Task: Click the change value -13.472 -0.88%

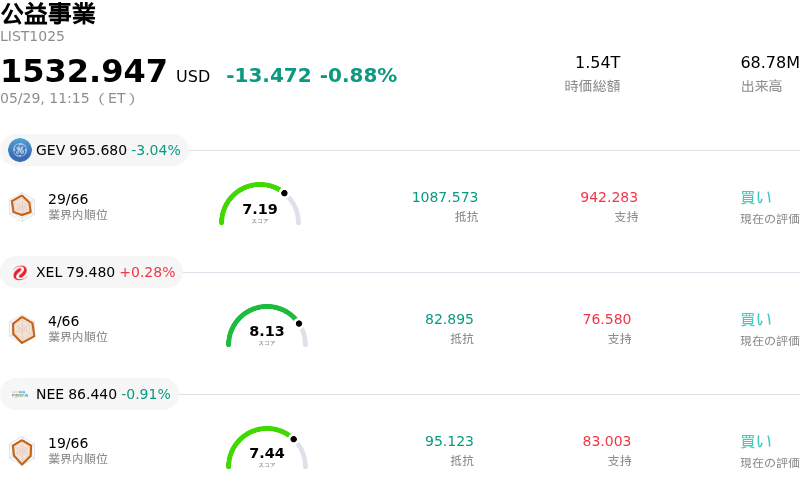Action: pyautogui.click(x=311, y=75)
